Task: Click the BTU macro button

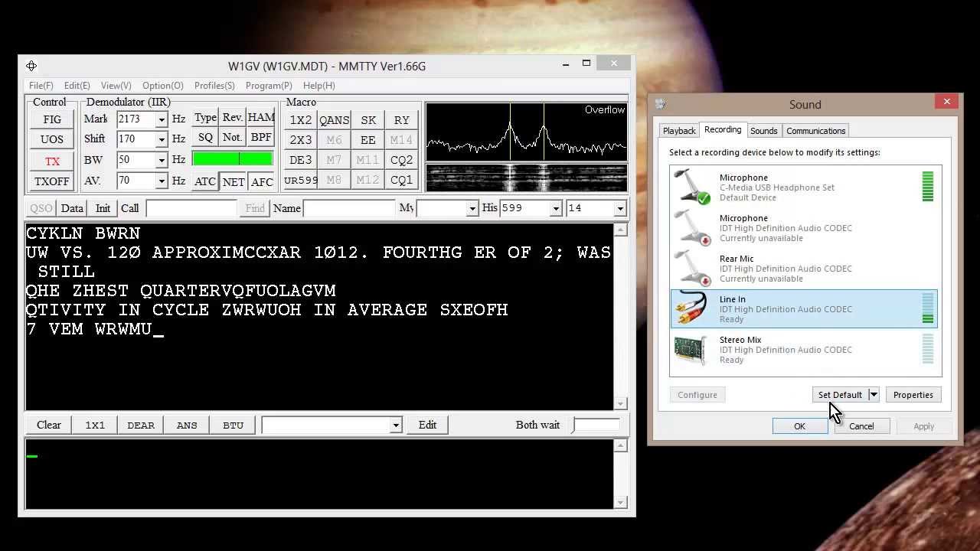Action: pyautogui.click(x=233, y=425)
